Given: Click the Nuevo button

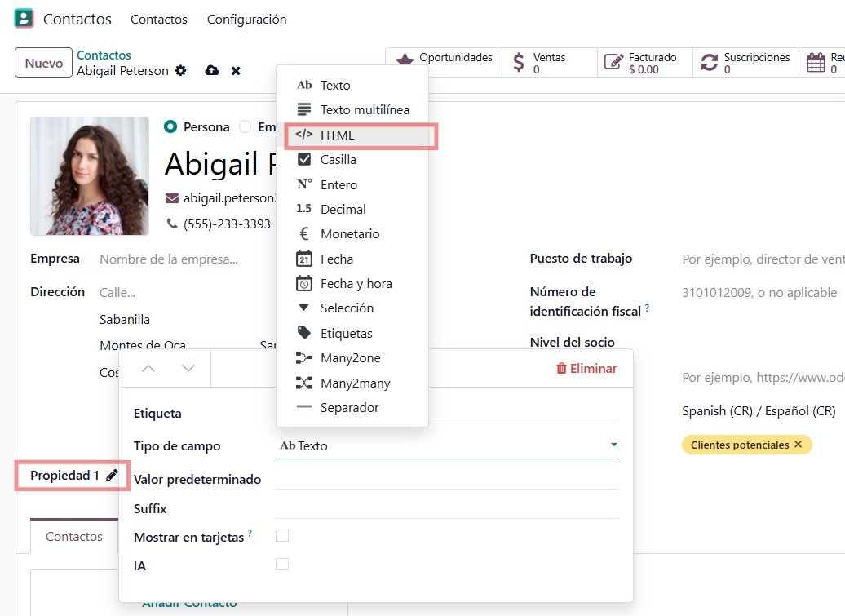Looking at the screenshot, I should click(44, 63).
